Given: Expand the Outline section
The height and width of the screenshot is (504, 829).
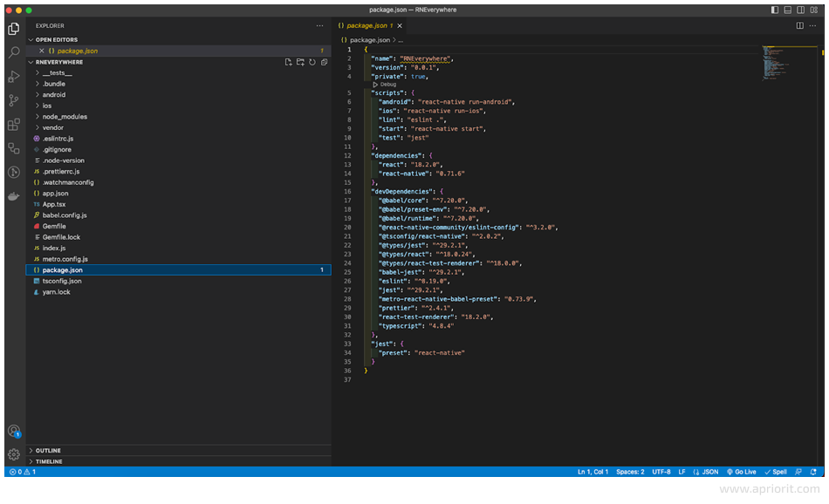Looking at the screenshot, I should [x=179, y=451].
